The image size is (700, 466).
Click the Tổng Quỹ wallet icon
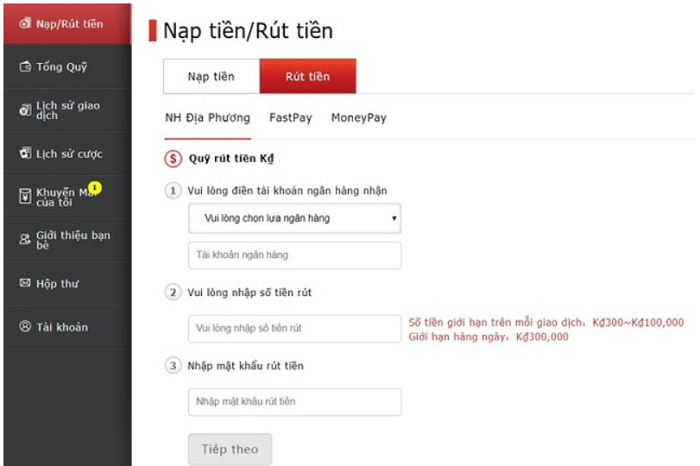(x=25, y=67)
